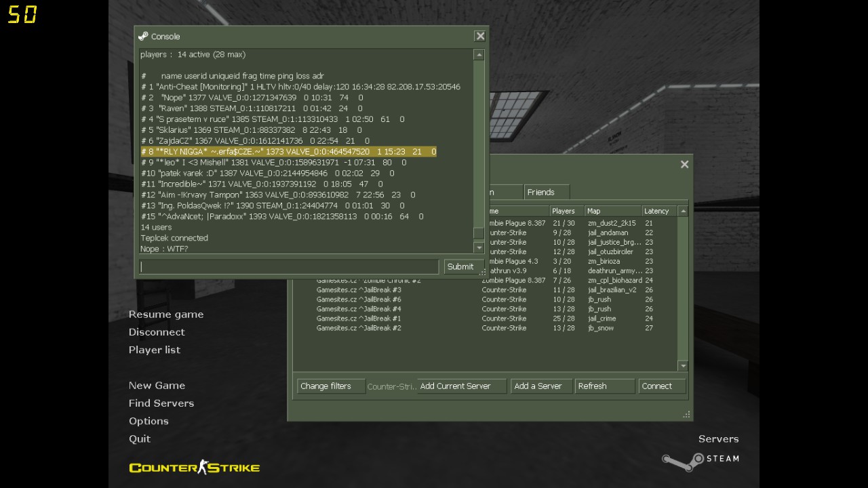Connect to the selected server

coord(662,386)
